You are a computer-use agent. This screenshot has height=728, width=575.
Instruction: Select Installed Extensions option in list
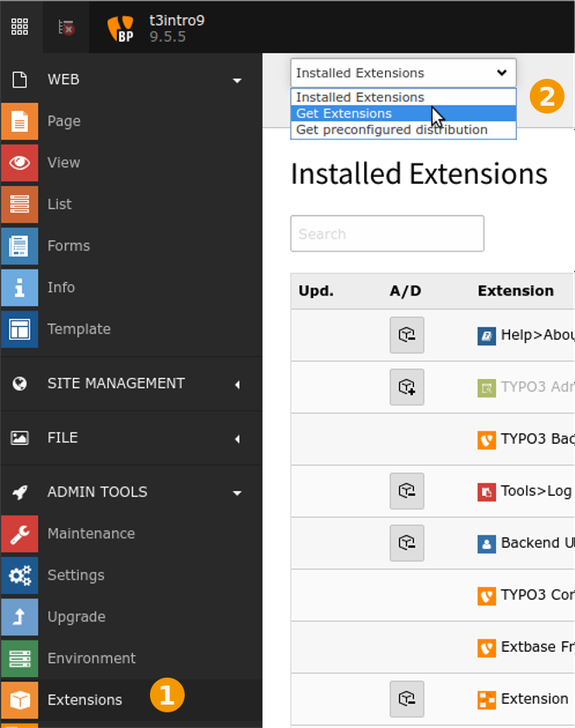click(x=403, y=97)
